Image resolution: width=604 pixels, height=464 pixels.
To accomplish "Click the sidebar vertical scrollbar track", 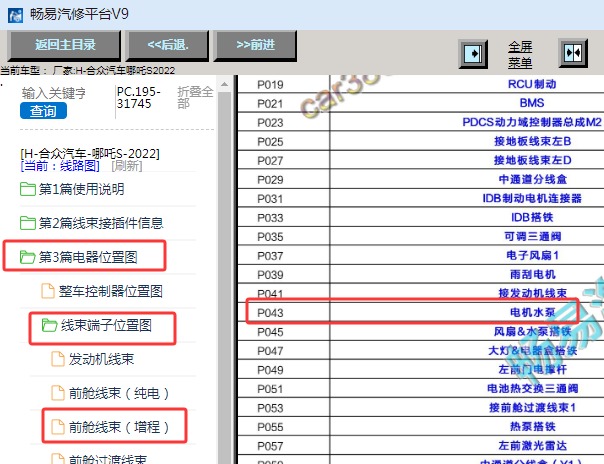I will 225,277.
